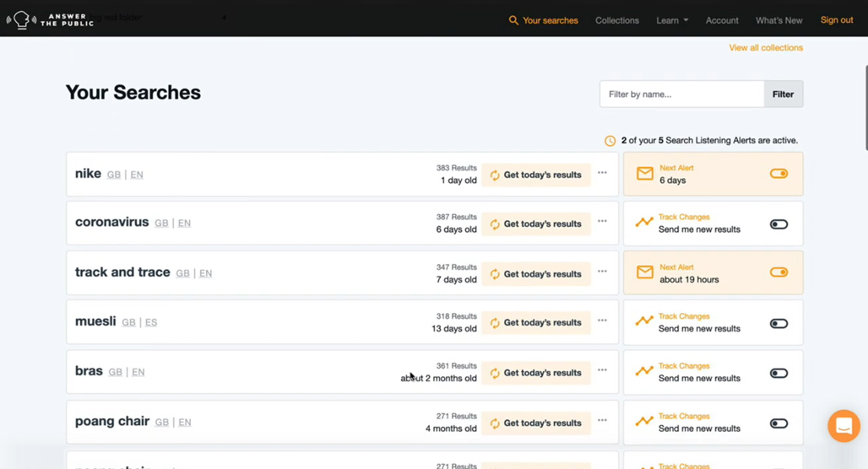Get today's results for track and trace

pos(536,274)
